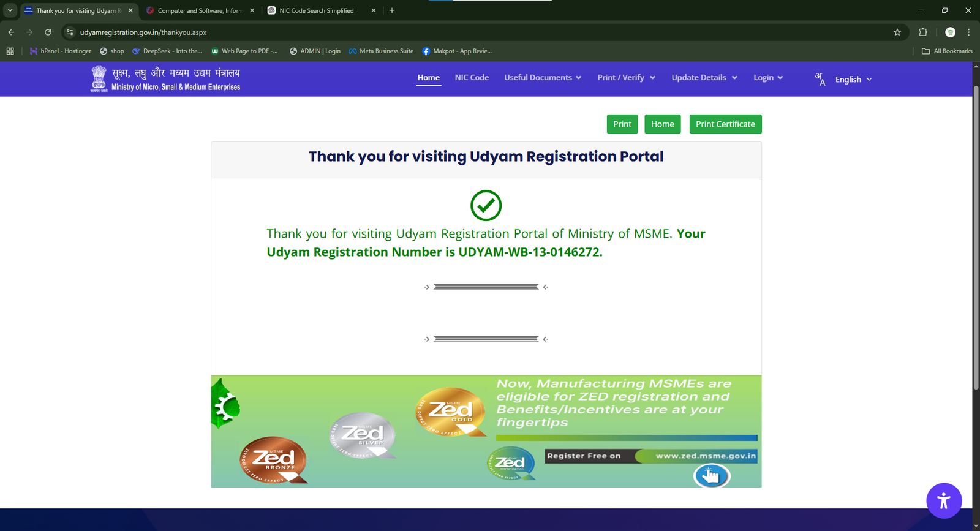Expand the Useful Documents dropdown

tap(542, 78)
